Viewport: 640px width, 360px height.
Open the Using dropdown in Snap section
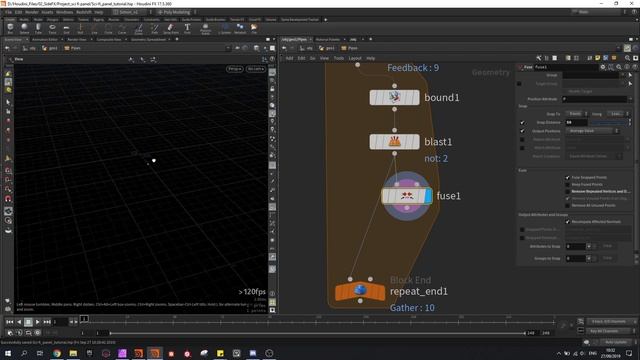[618, 114]
